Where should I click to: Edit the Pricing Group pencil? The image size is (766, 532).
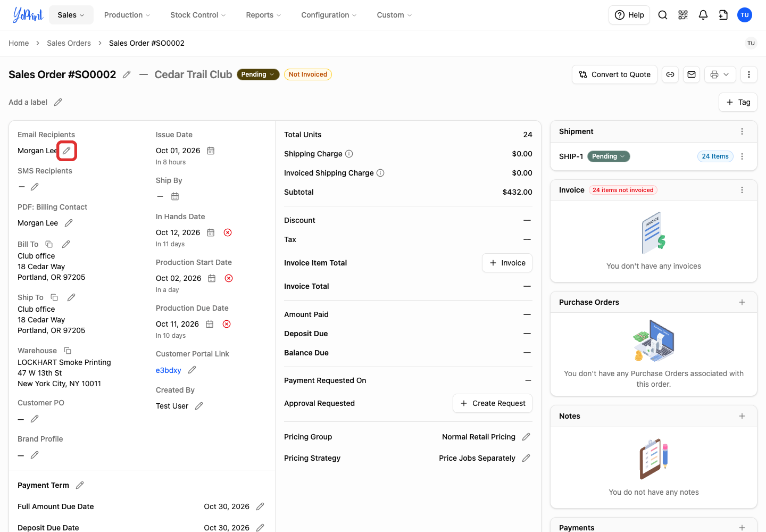point(526,437)
